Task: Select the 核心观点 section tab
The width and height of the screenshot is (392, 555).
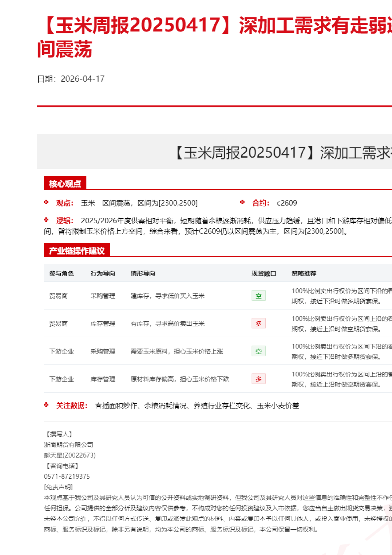Action: coord(65,184)
